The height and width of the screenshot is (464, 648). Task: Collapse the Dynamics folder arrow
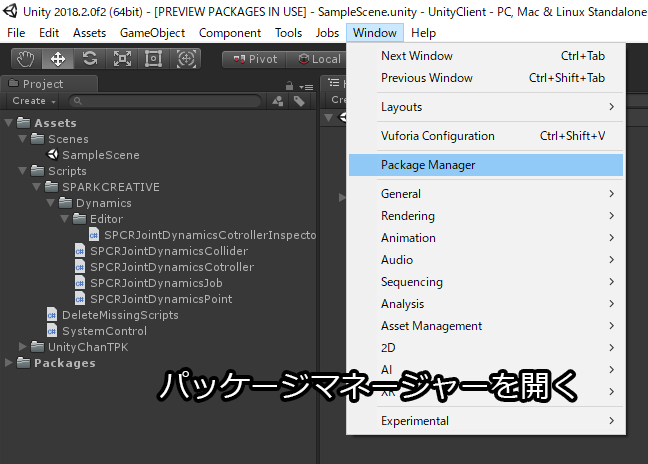click(50, 203)
